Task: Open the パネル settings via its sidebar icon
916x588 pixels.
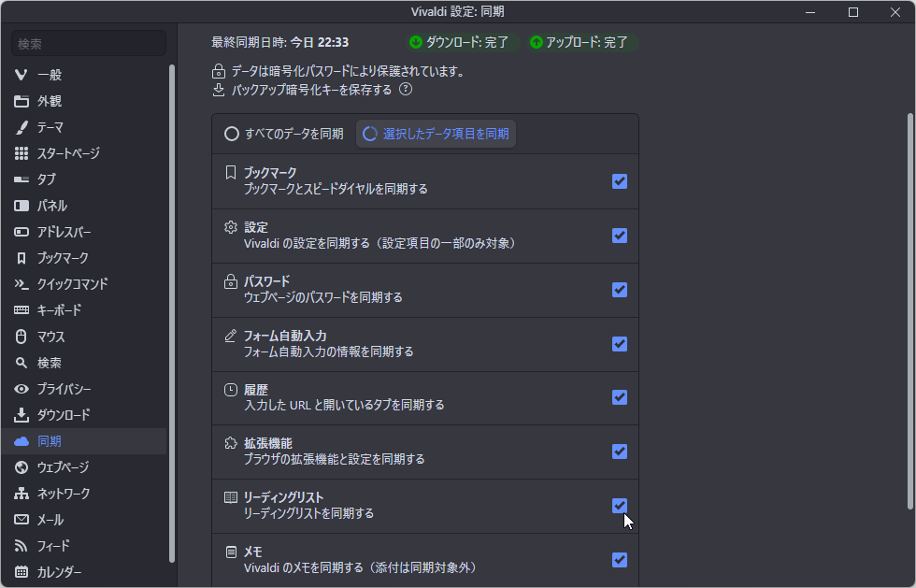Action: (x=21, y=206)
